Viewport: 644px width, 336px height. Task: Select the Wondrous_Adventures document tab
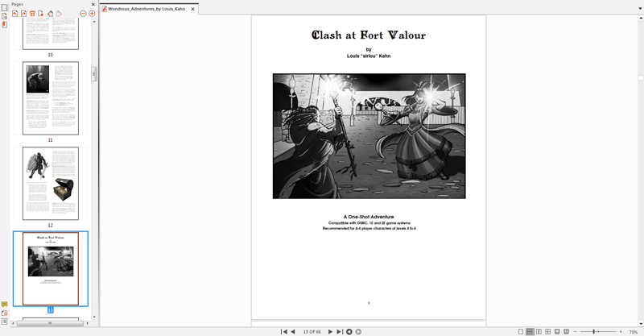(146, 8)
